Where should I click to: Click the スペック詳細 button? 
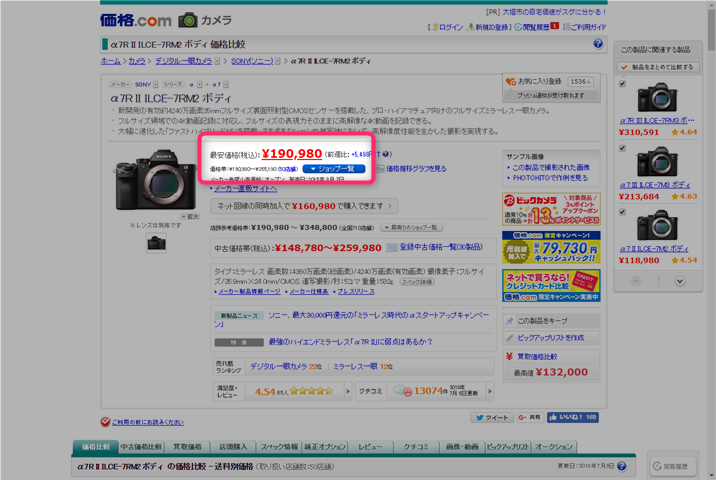(417, 282)
